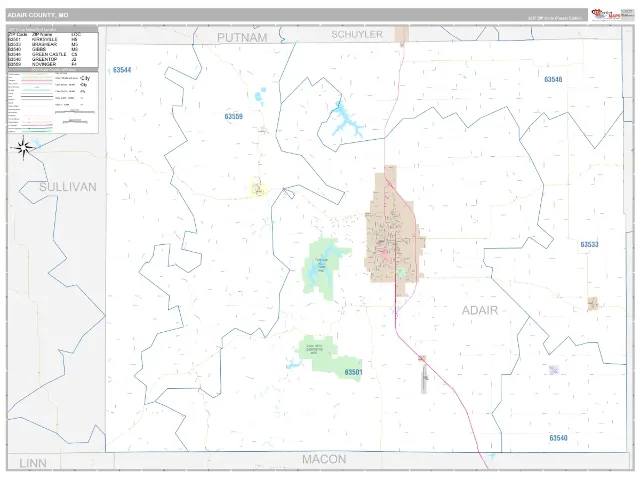Click the largest City size sample in legend
The width and height of the screenshot is (640, 480).
[x=85, y=78]
